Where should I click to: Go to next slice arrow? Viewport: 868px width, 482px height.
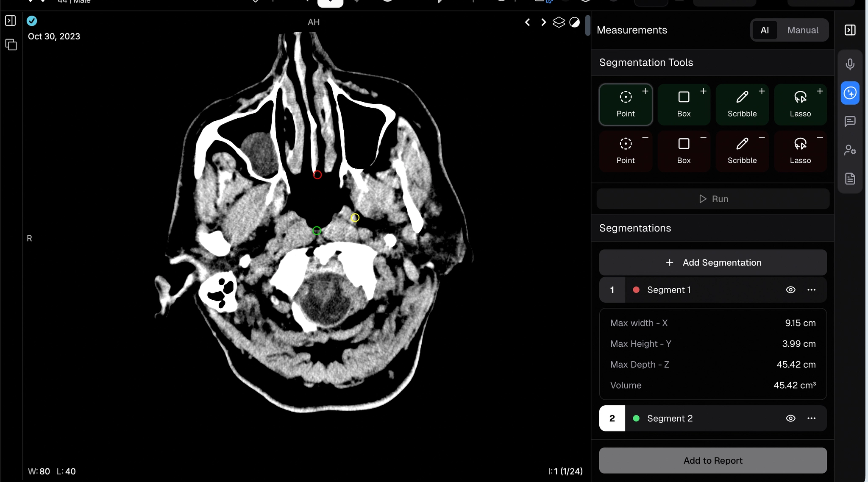(x=543, y=22)
